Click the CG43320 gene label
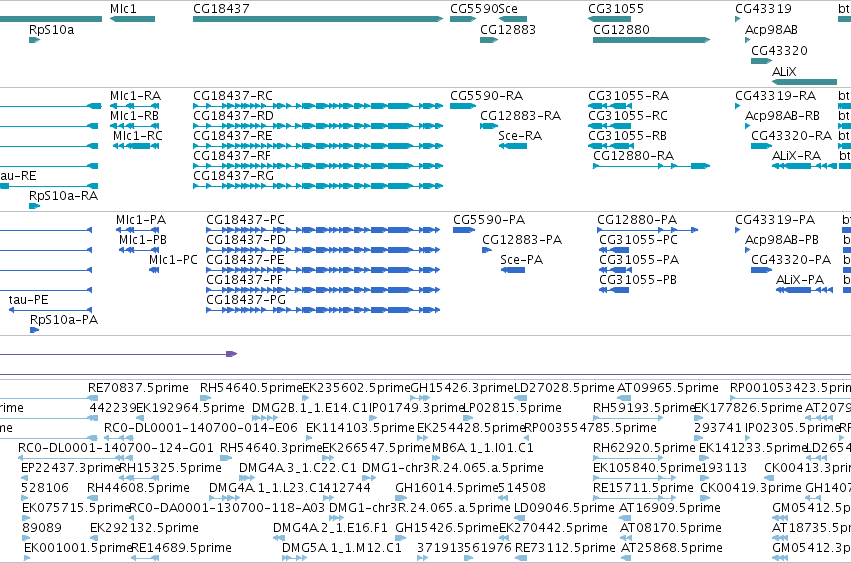 pos(779,50)
